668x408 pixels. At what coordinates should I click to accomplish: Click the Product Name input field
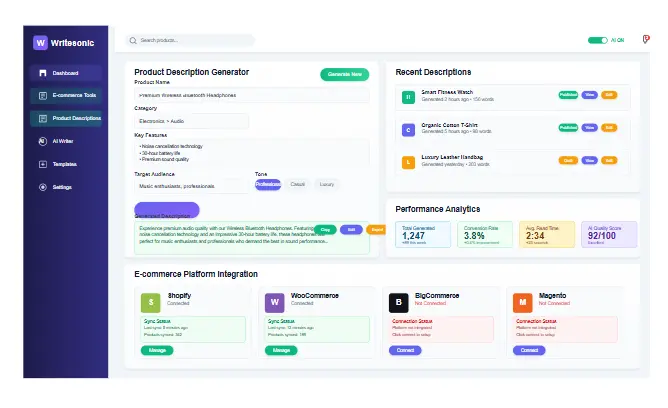252,95
